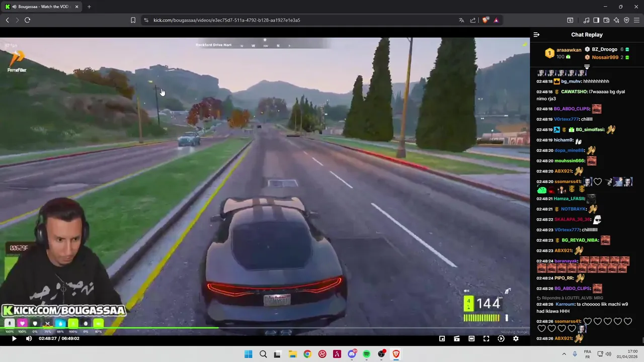644x362 pixels.
Task: Switch the FRA keyboard language indicator
Action: tap(588, 354)
